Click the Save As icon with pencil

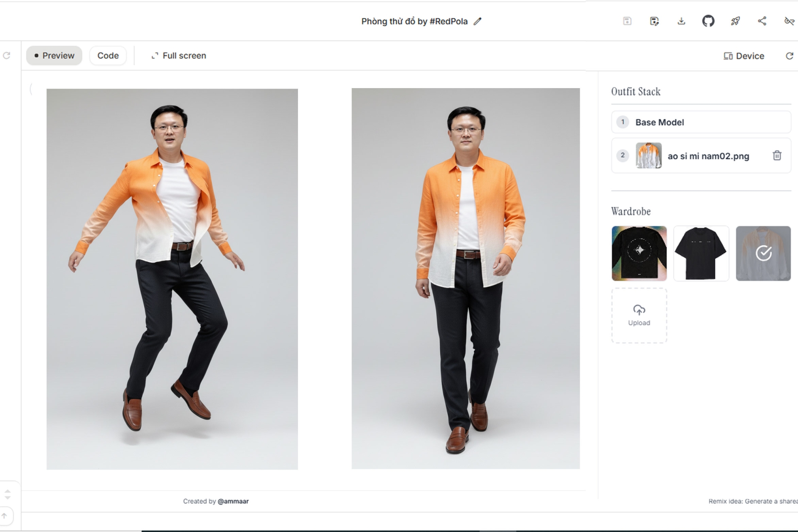click(x=654, y=21)
